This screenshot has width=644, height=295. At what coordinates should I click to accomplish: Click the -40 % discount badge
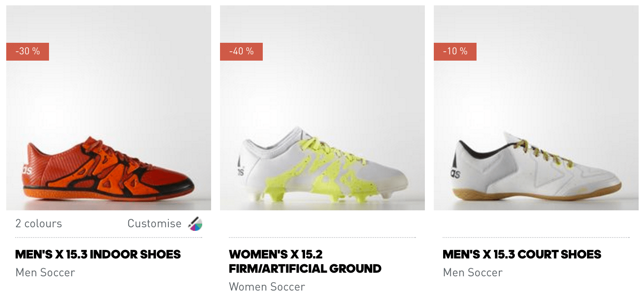[x=241, y=52]
